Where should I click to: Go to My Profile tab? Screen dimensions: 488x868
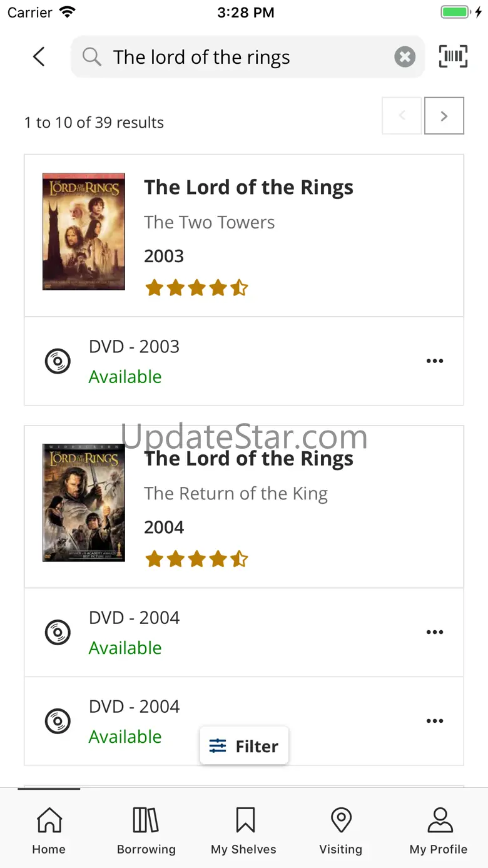point(439,831)
